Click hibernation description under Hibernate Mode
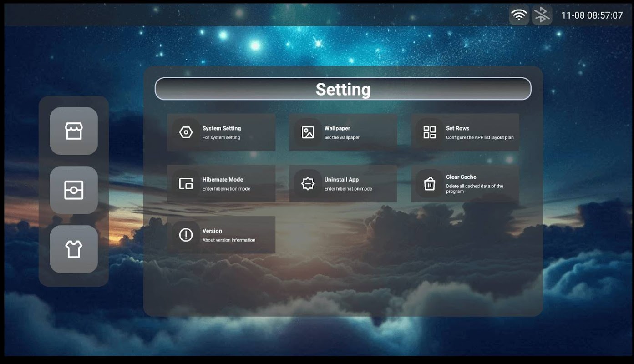This screenshot has width=634, height=364. pos(226,189)
